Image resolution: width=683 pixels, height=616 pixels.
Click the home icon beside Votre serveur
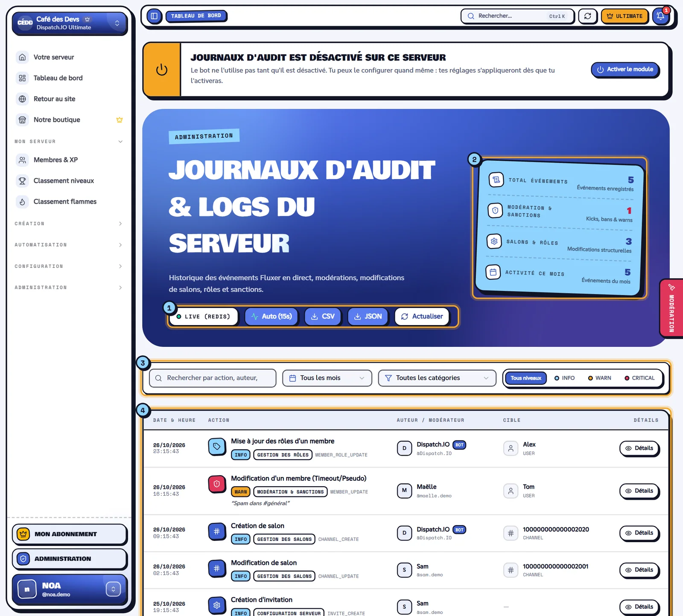point(23,57)
